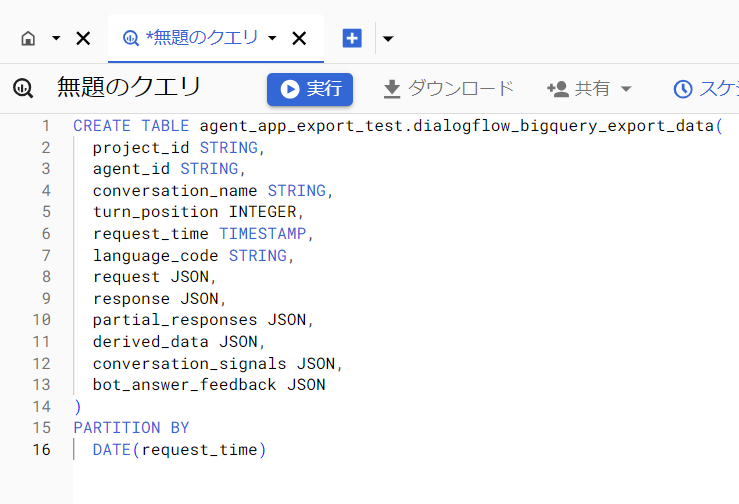Run the query with 実行 button

tap(310, 89)
